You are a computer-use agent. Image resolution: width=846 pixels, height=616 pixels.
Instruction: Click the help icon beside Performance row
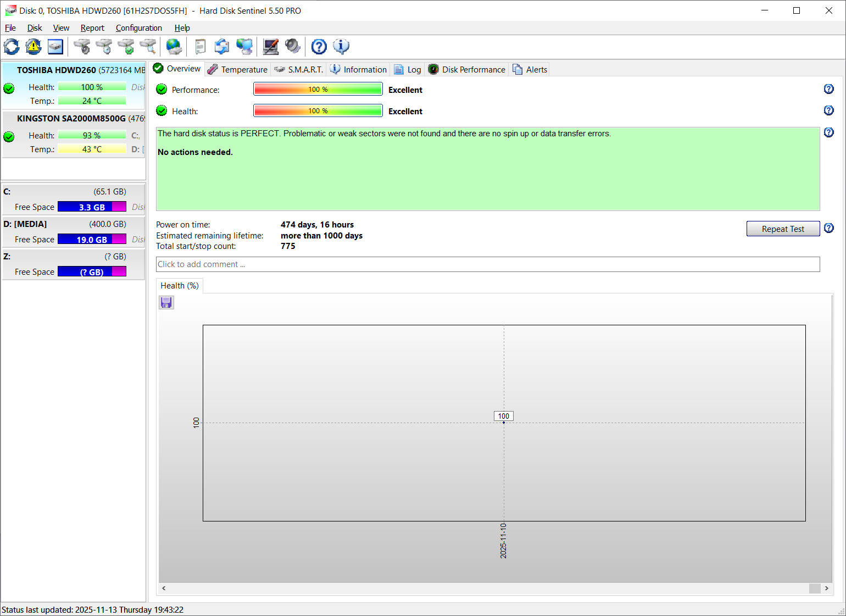coord(829,89)
